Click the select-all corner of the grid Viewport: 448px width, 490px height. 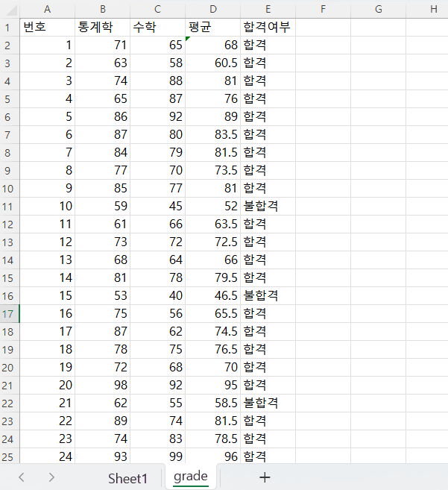[9, 9]
